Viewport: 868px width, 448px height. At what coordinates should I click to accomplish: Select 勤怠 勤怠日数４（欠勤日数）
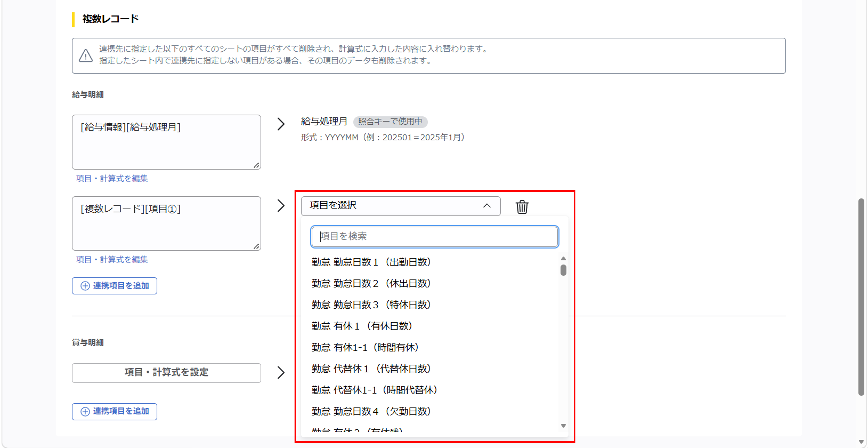coord(371,411)
